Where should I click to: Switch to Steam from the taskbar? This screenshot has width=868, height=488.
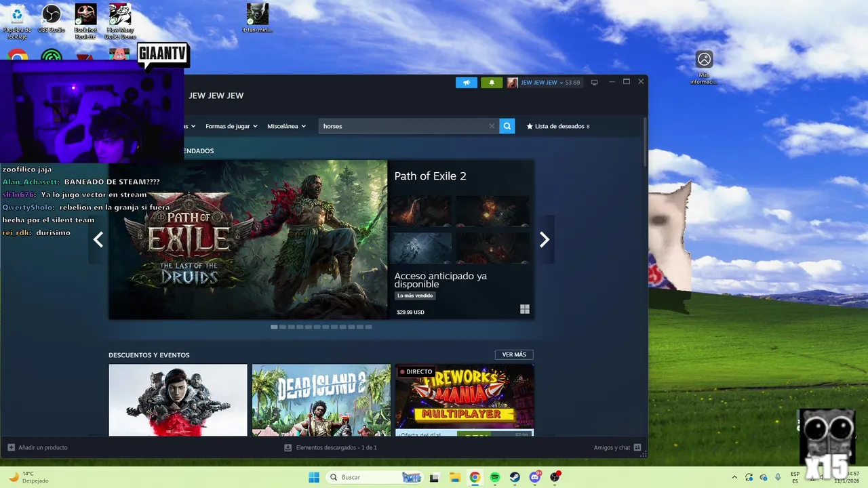tap(515, 477)
